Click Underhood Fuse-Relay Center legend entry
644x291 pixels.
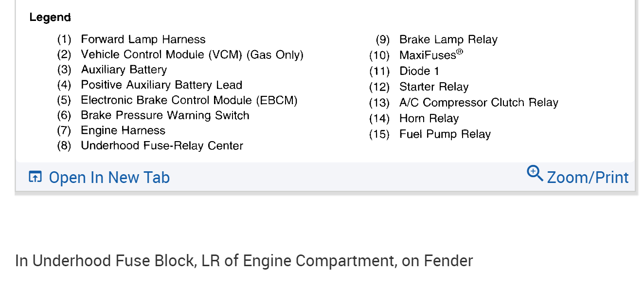point(162,145)
